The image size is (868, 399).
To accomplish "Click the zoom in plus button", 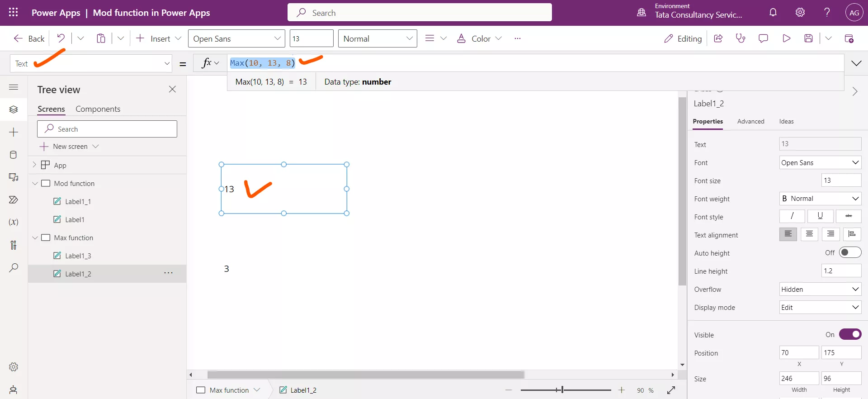I will [x=622, y=390].
